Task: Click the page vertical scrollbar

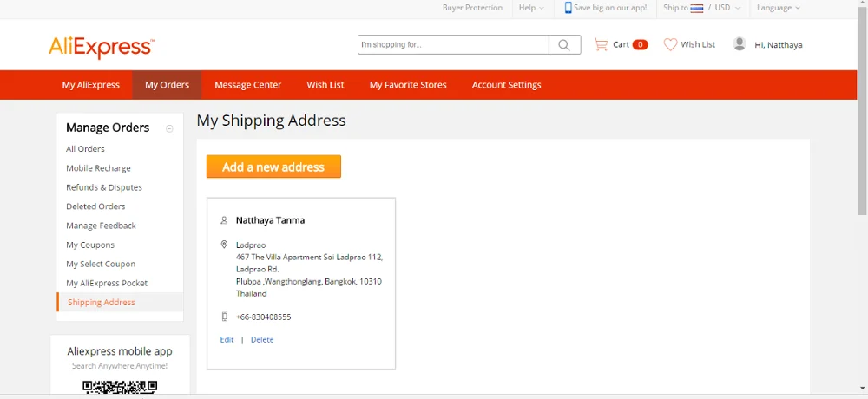Action: 863,111
